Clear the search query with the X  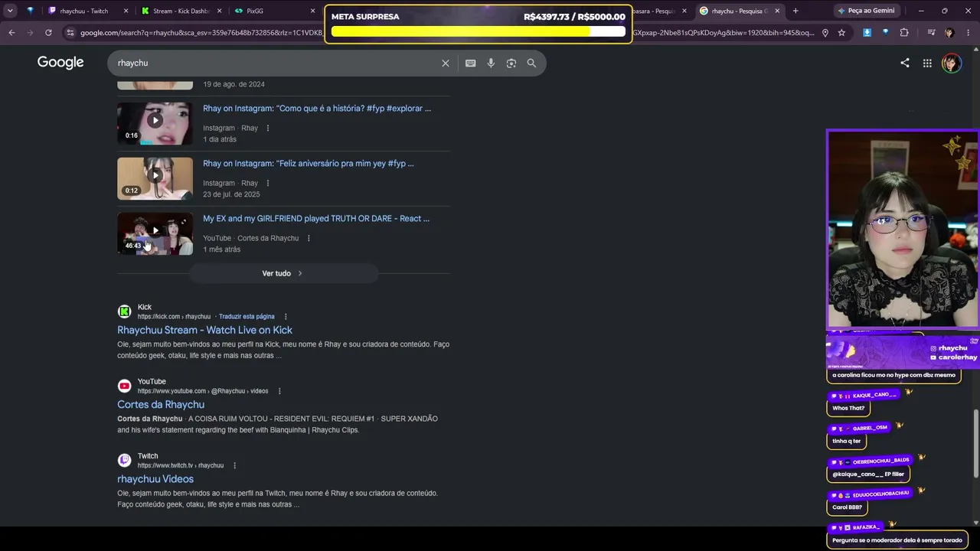[x=446, y=64]
